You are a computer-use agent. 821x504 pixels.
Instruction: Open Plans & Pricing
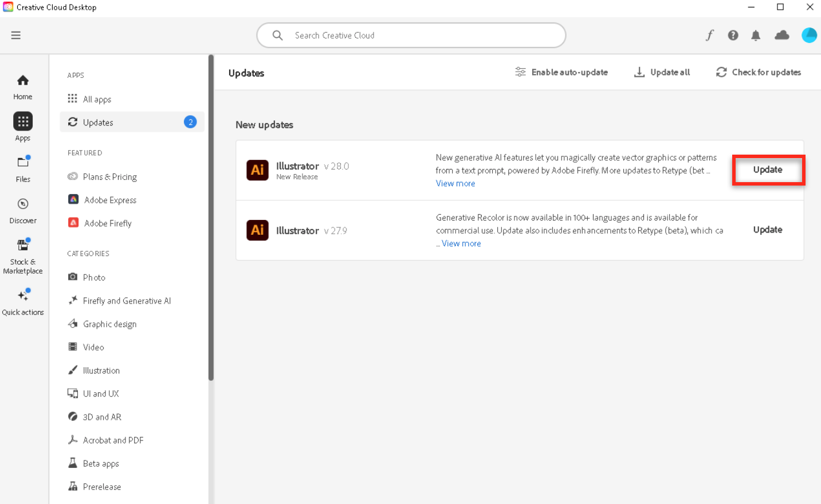coord(109,176)
